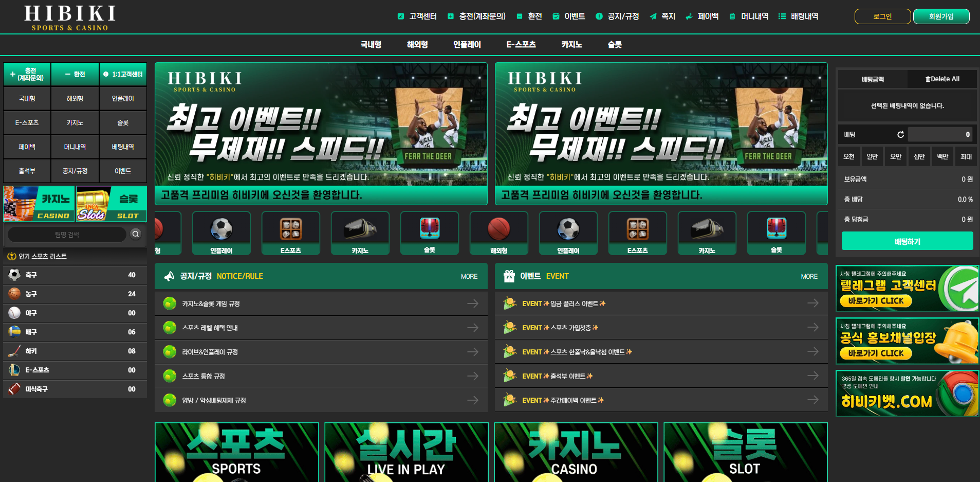
Task: Open the Live In Play banner thumbnail
Action: click(406, 452)
